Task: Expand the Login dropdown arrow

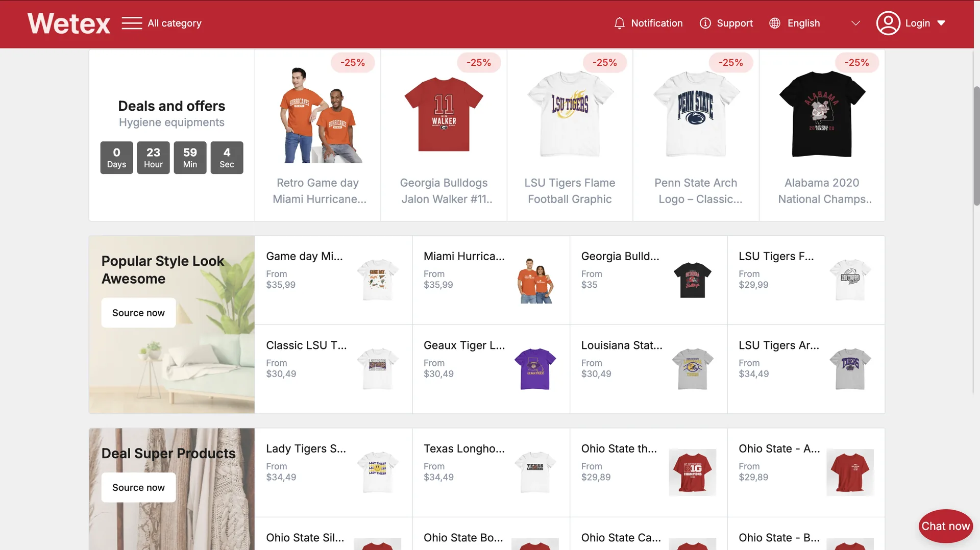Action: 941,23
